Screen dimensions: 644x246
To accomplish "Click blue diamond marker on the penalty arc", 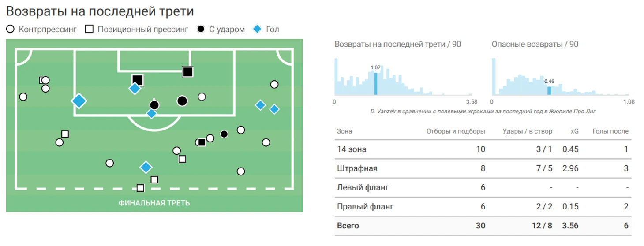I will (151, 113).
